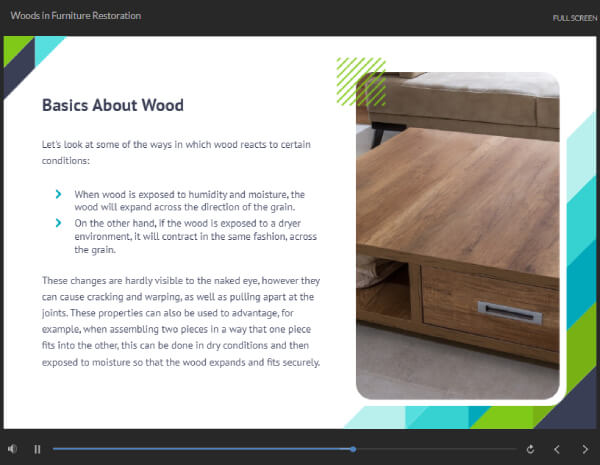Click the first bullet chevron about humidity
600x465 pixels.
coord(59,193)
